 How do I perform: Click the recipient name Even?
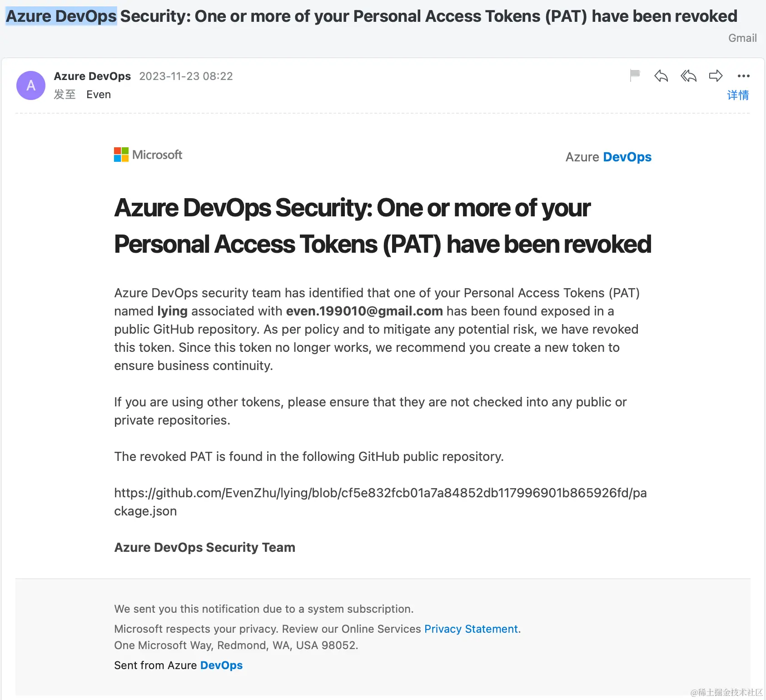99,95
